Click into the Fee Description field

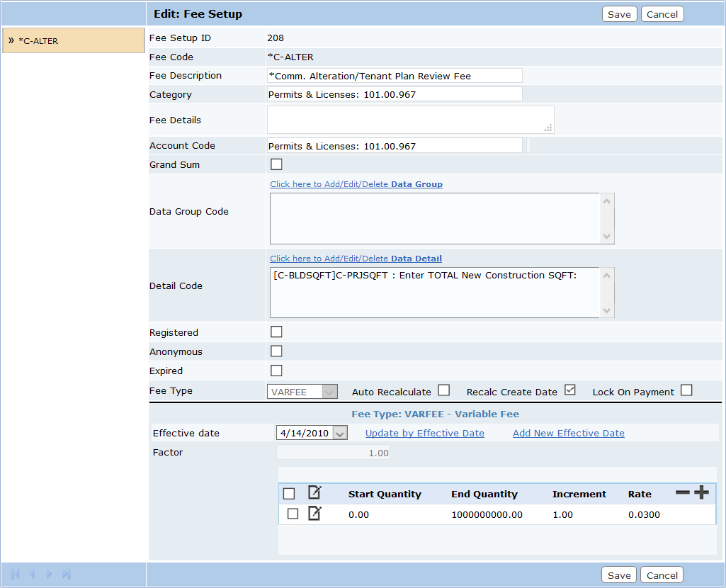pos(394,76)
